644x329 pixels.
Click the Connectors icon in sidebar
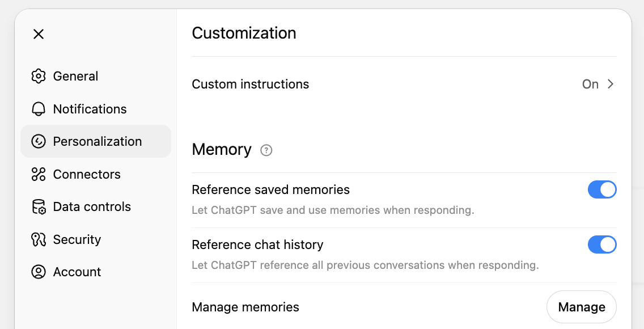pyautogui.click(x=39, y=174)
